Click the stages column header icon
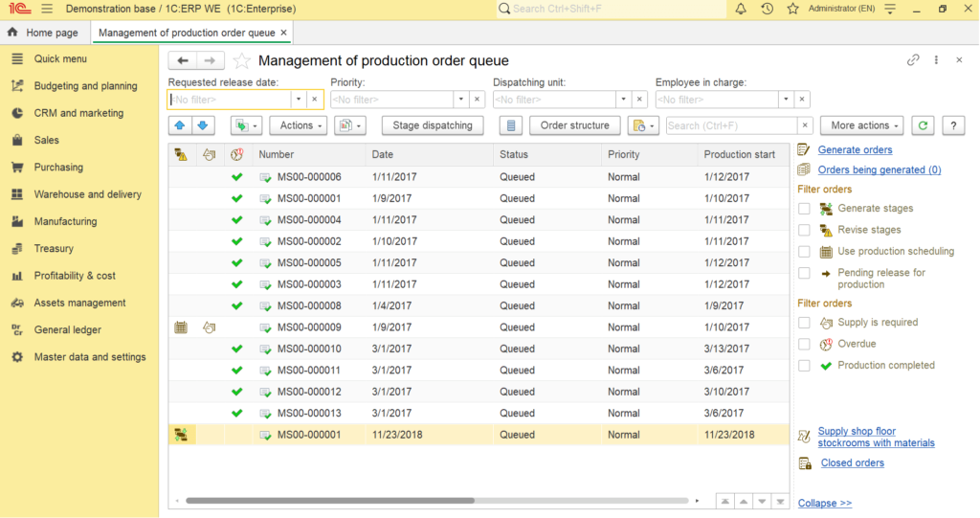The image size is (980, 518). [181, 154]
